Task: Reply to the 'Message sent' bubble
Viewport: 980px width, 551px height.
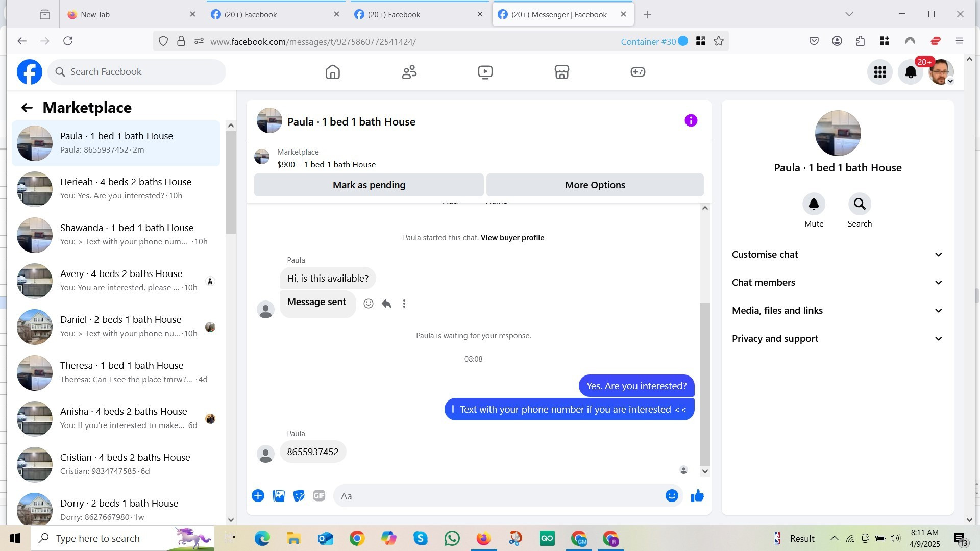Action: (386, 304)
